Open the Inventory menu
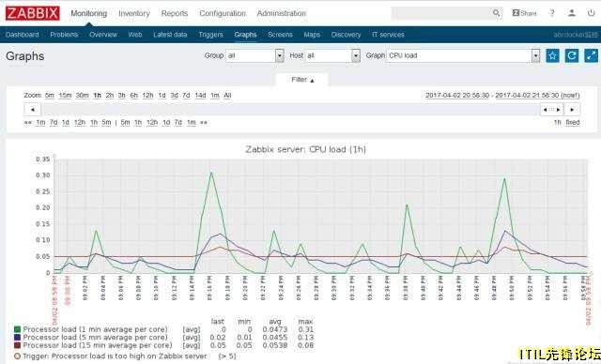This screenshot has height=364, width=601. (134, 13)
